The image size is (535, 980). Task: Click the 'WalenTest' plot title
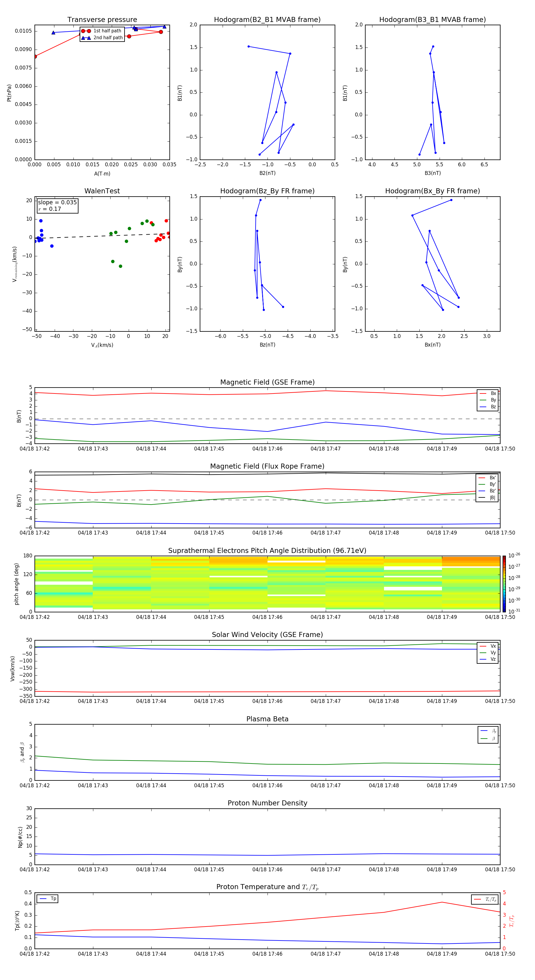(102, 191)
